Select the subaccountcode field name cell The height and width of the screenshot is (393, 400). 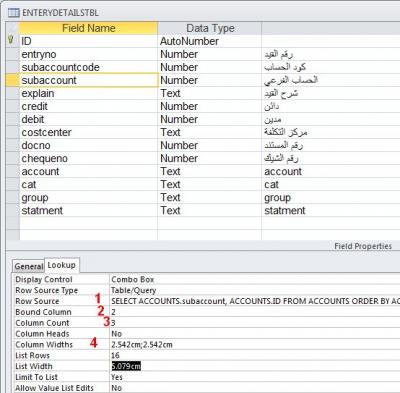88,67
